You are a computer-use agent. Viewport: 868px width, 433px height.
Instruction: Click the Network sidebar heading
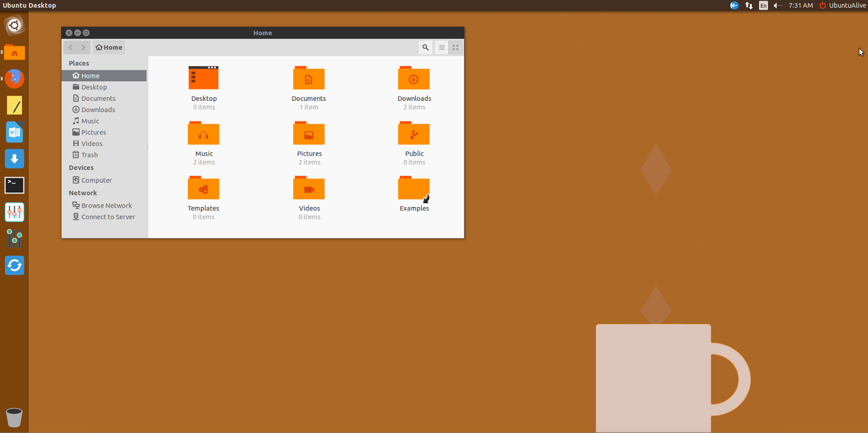83,193
